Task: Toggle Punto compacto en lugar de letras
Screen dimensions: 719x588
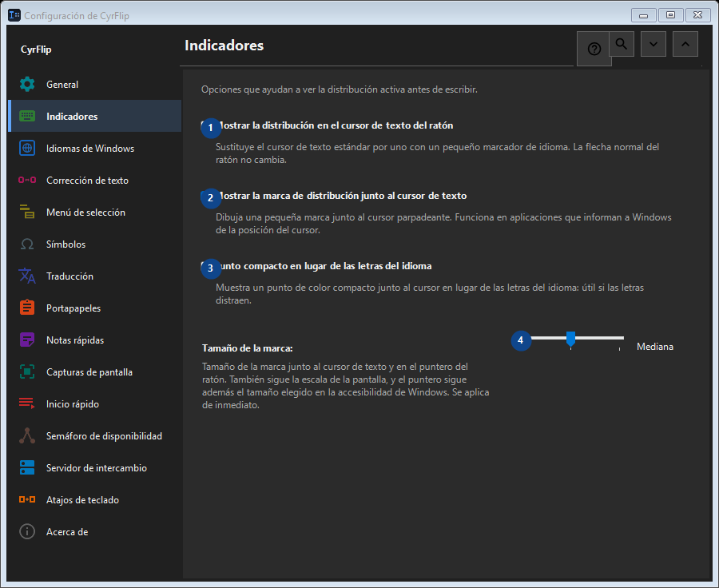Action: 316,266
